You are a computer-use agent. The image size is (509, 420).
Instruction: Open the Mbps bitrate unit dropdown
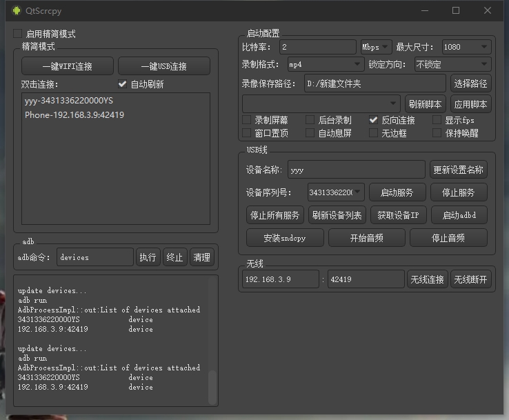click(376, 47)
